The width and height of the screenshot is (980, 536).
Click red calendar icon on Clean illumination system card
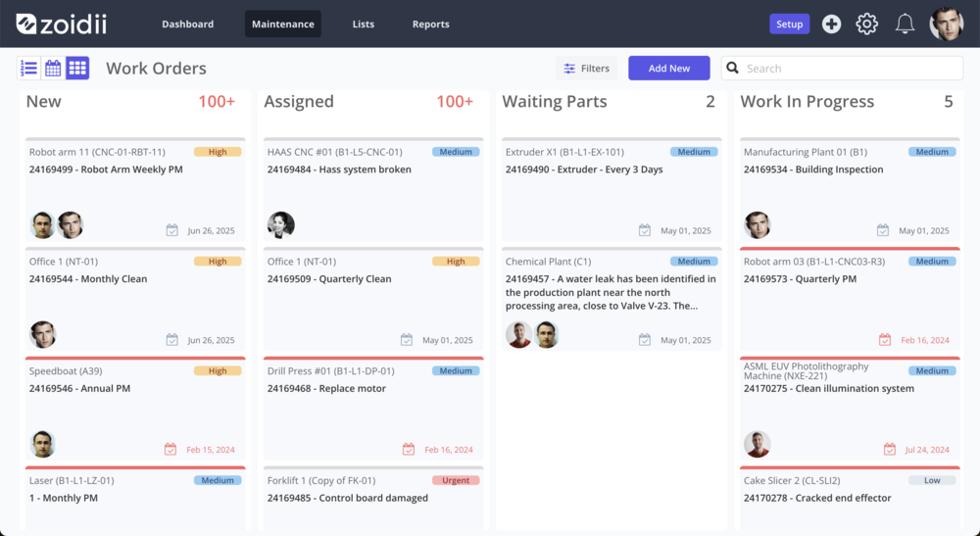pos(890,449)
